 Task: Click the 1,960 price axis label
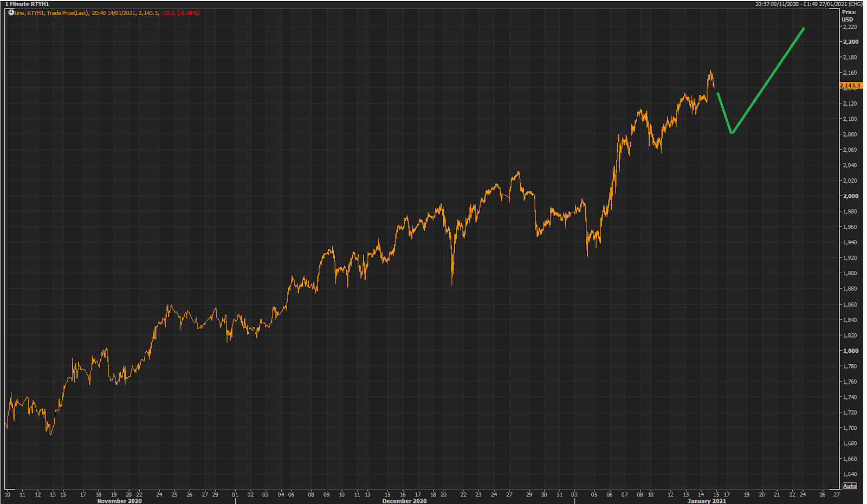pyautogui.click(x=850, y=227)
